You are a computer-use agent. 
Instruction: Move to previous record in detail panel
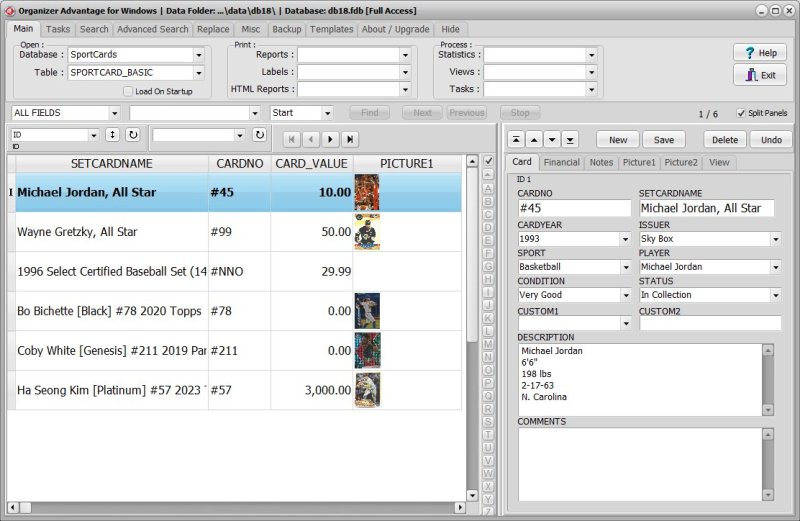point(534,139)
